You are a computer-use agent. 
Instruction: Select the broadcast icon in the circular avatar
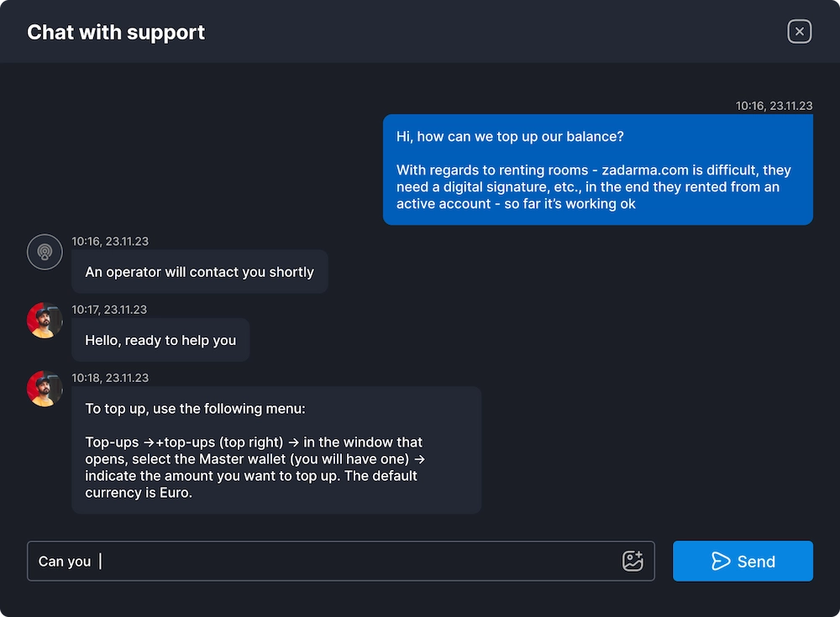(x=45, y=252)
